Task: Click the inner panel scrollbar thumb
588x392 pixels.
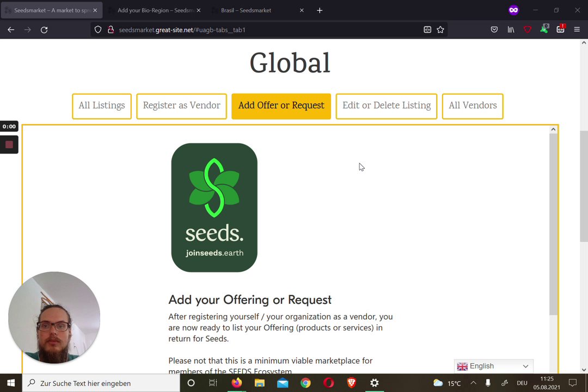Action: [553, 224]
